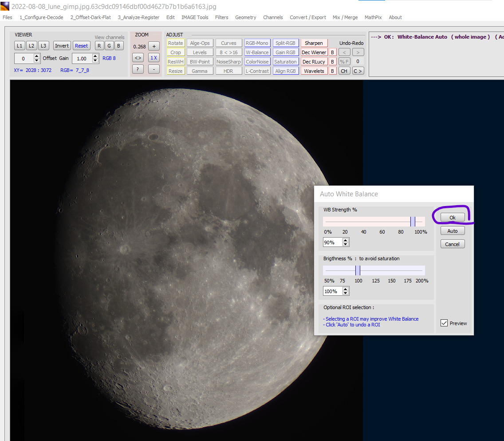
Task: Confirm white balance with Ok button
Action: pyautogui.click(x=453, y=218)
